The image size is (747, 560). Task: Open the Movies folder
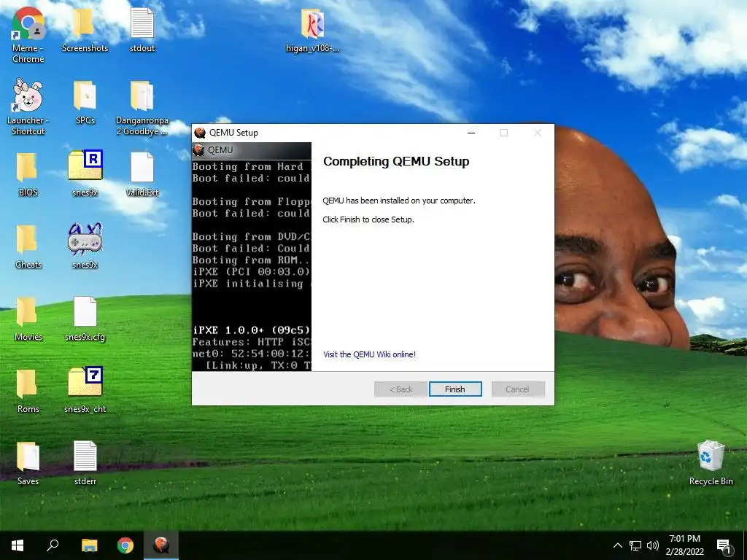click(28, 319)
